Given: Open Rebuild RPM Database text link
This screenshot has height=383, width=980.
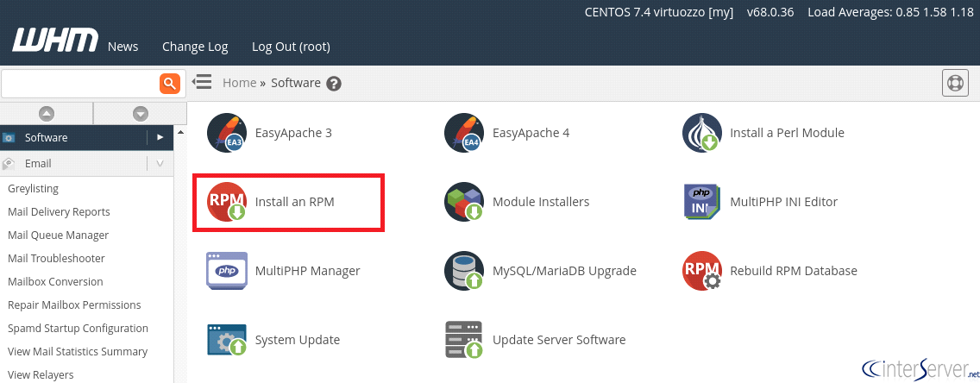Looking at the screenshot, I should click(x=794, y=271).
